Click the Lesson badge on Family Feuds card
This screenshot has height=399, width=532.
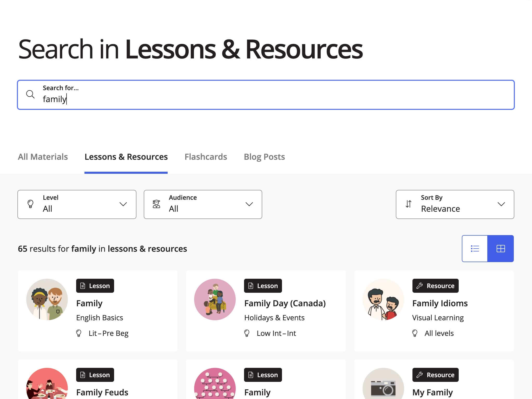(x=95, y=375)
